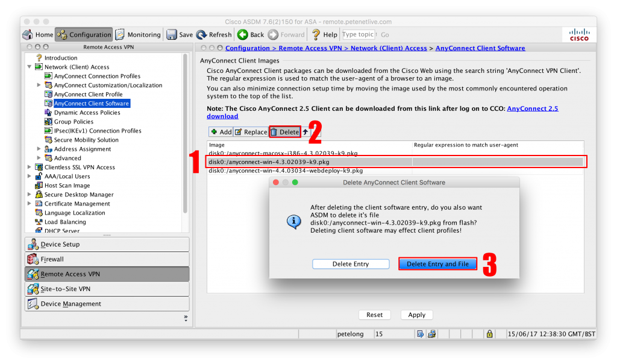The width and height of the screenshot is (617, 364).
Task: Select the anyconnect-macosx-i386 package row
Action: click(395, 153)
